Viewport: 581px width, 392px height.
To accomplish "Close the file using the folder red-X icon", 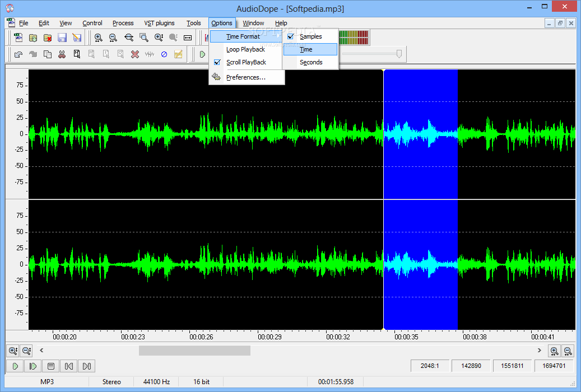I will point(48,38).
